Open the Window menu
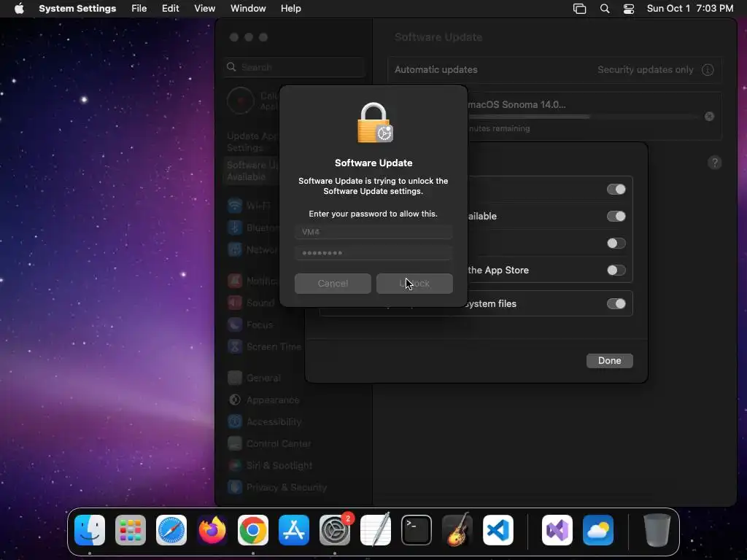 click(248, 9)
